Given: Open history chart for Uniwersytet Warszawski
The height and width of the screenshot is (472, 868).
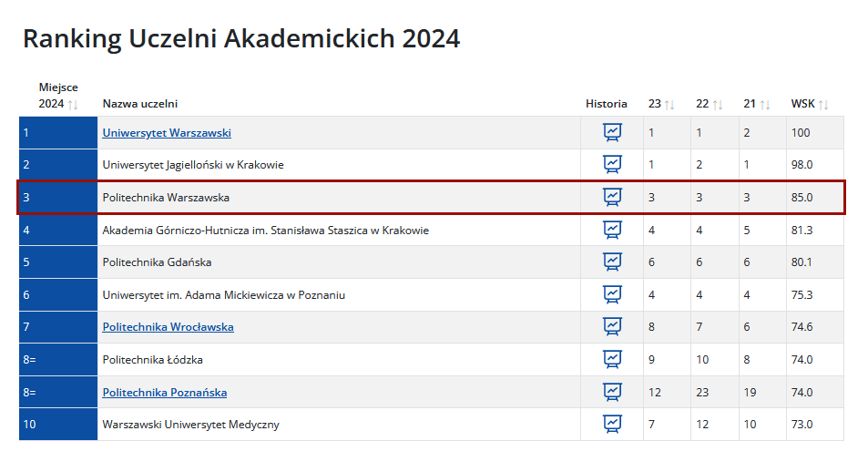Looking at the screenshot, I should [612, 132].
